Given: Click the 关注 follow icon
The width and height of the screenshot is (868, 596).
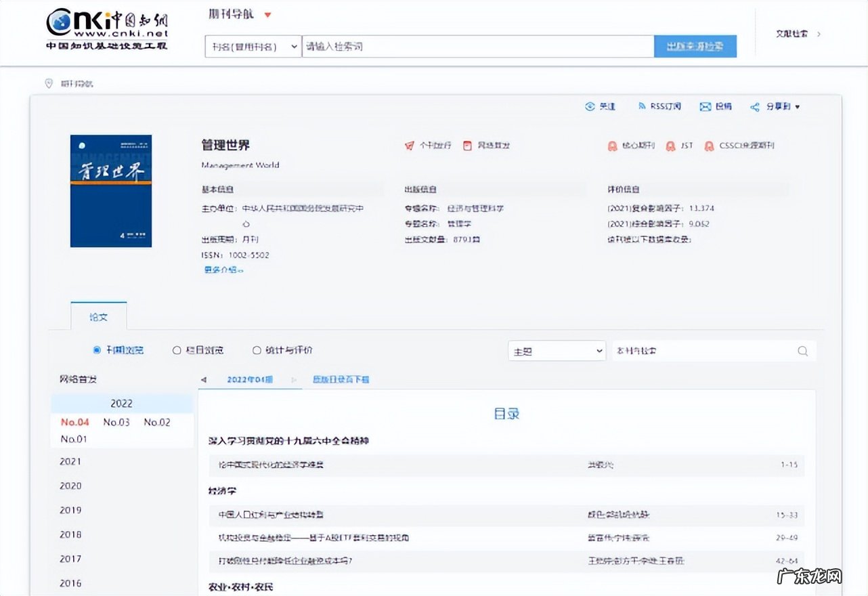Looking at the screenshot, I should [x=590, y=106].
